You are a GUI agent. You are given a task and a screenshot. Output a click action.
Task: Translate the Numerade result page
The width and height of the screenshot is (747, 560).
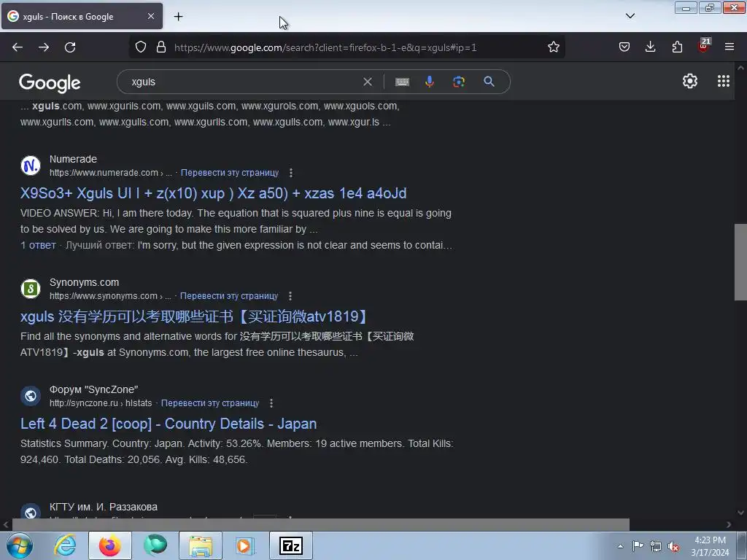(x=230, y=173)
